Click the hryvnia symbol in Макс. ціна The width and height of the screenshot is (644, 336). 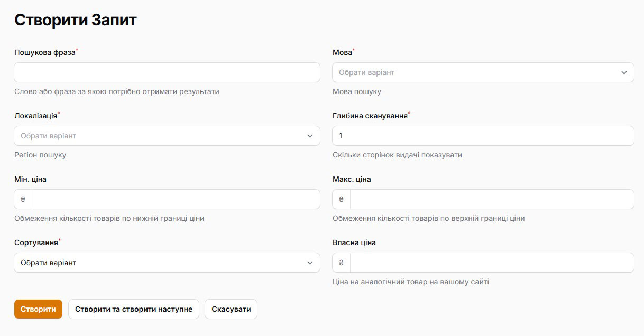(341, 199)
